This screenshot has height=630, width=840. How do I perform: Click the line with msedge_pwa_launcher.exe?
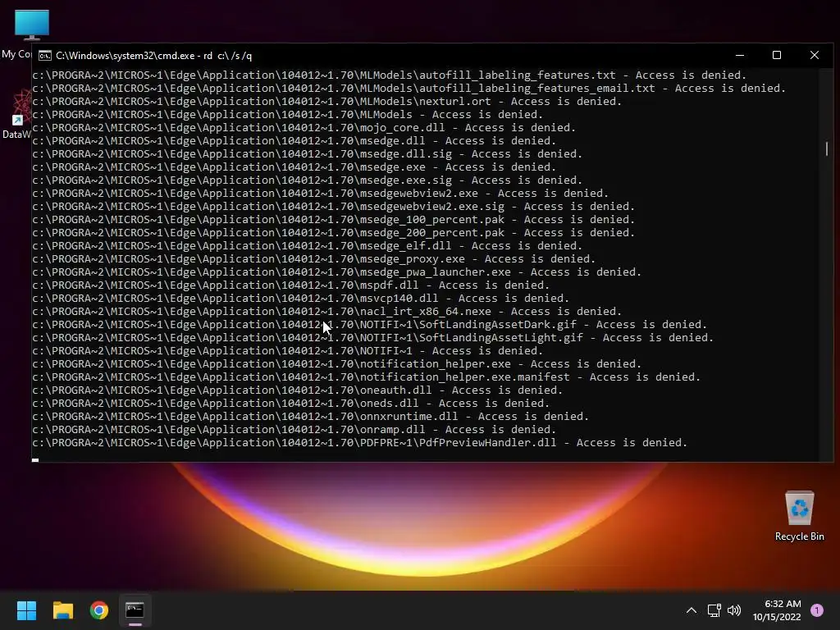tap(336, 272)
